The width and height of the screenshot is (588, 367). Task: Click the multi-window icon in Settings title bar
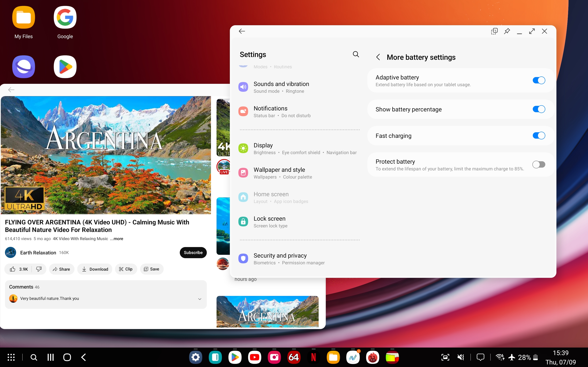click(x=494, y=31)
